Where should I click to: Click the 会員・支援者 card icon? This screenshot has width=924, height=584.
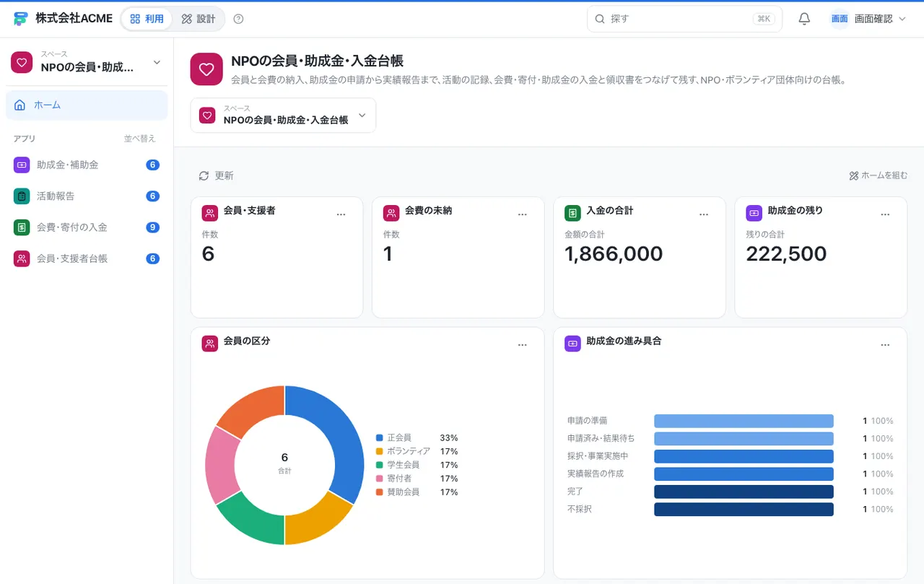point(210,213)
